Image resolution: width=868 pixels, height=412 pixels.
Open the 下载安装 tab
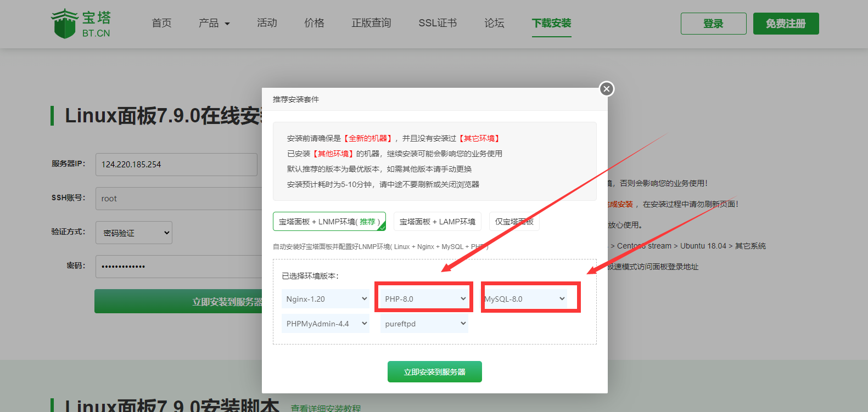(x=551, y=23)
